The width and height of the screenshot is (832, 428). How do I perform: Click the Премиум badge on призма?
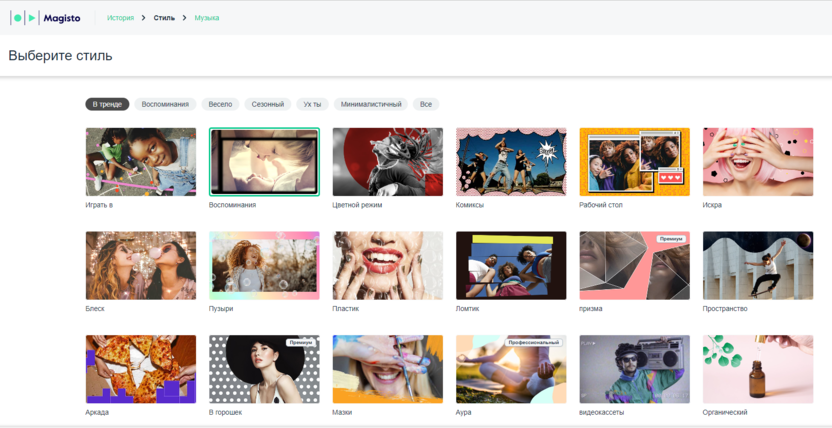point(671,239)
